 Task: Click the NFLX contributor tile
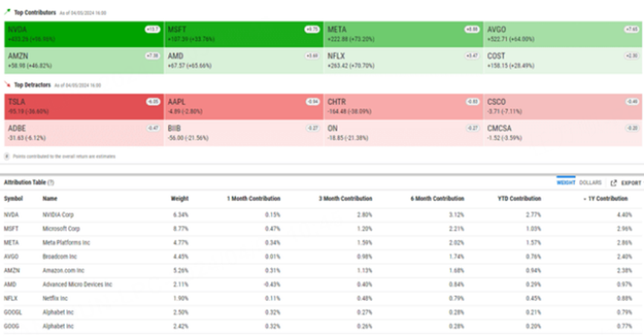(x=404, y=61)
